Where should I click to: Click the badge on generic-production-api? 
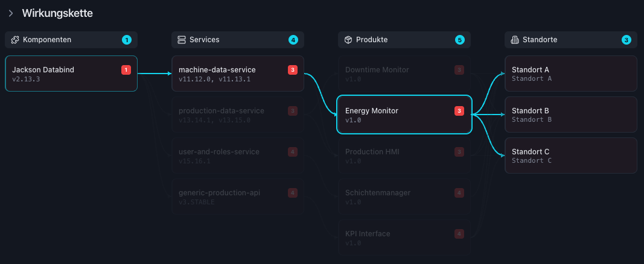coord(293,193)
